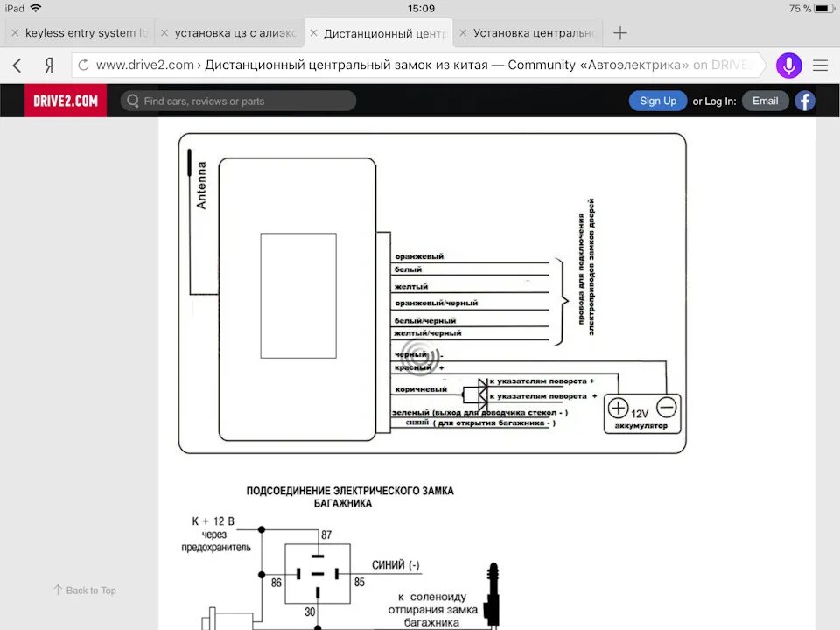The image size is (840, 630).
Task: Click the Sign Up button
Action: [658, 101]
